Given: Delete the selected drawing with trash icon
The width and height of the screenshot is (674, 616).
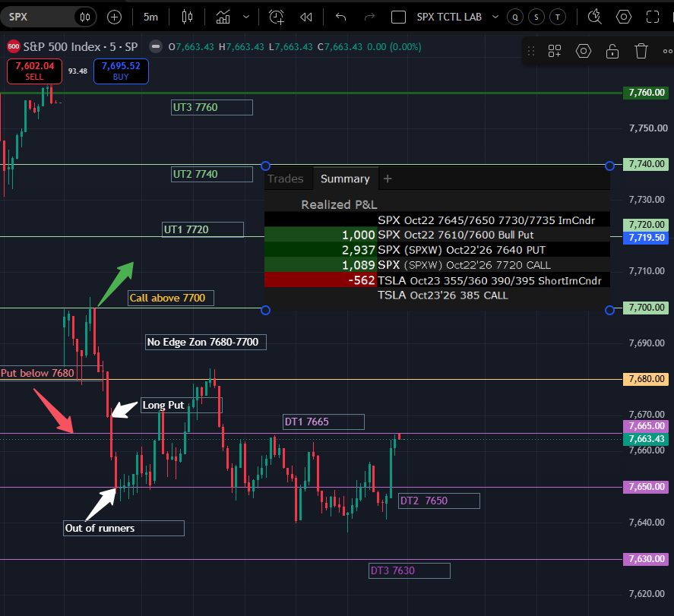Looking at the screenshot, I should point(641,51).
